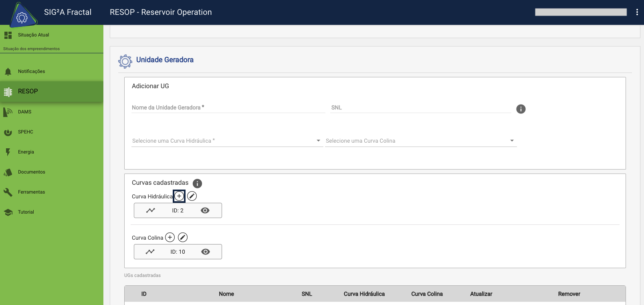Click the SIG²A Fractal logo icon
The image size is (644, 305).
tap(22, 15)
